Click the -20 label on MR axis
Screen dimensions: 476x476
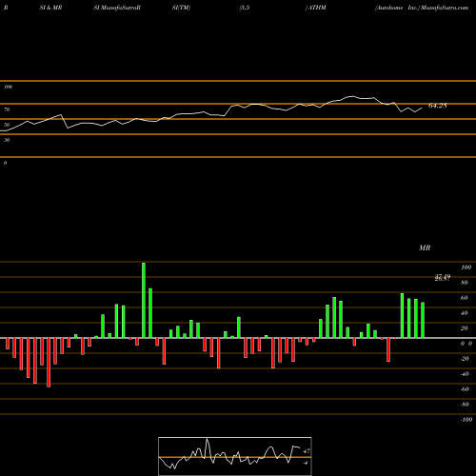(465, 359)
